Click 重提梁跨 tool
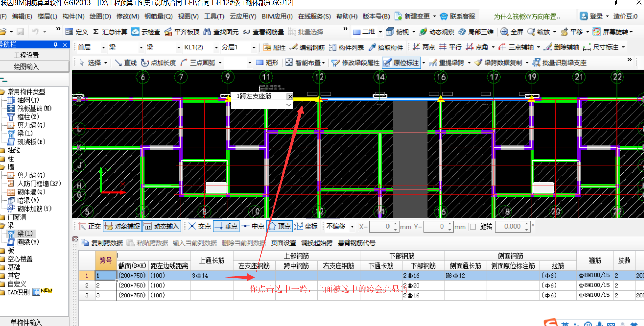The height and width of the screenshot is (326, 644). pyautogui.click(x=447, y=63)
